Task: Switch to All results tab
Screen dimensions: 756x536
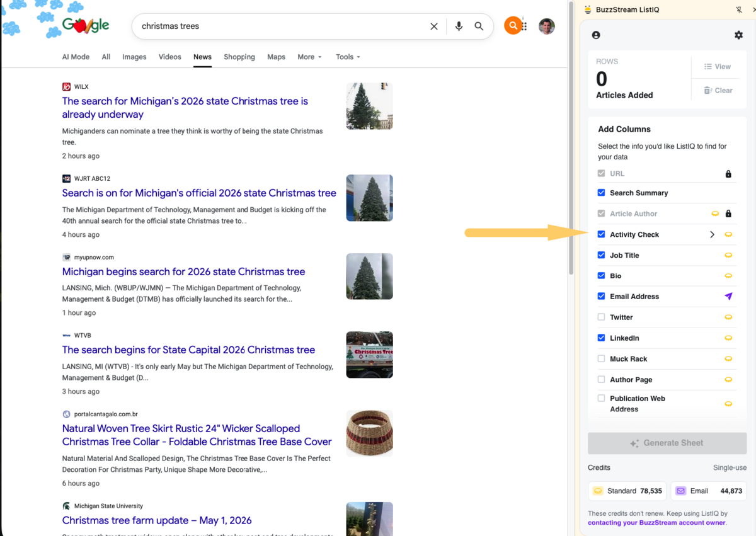Action: [106, 57]
